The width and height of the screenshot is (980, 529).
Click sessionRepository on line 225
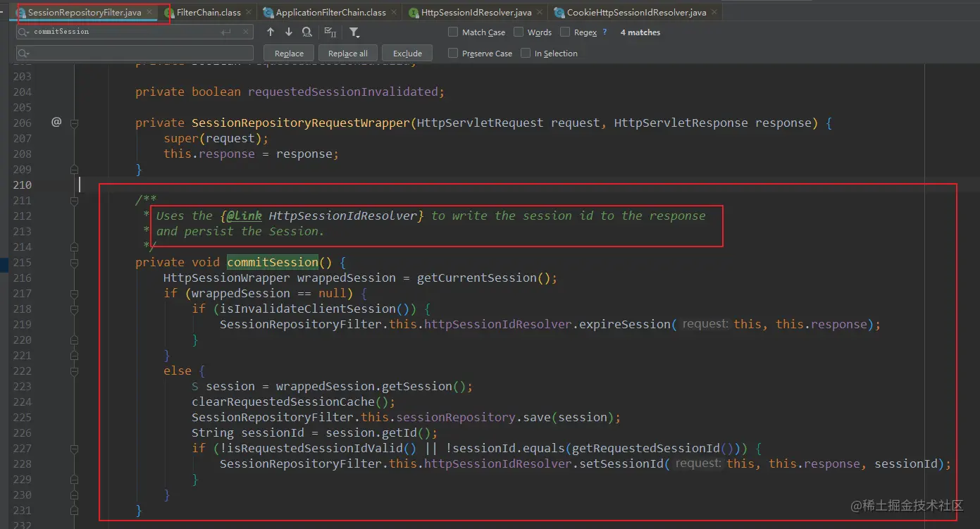[x=456, y=417]
